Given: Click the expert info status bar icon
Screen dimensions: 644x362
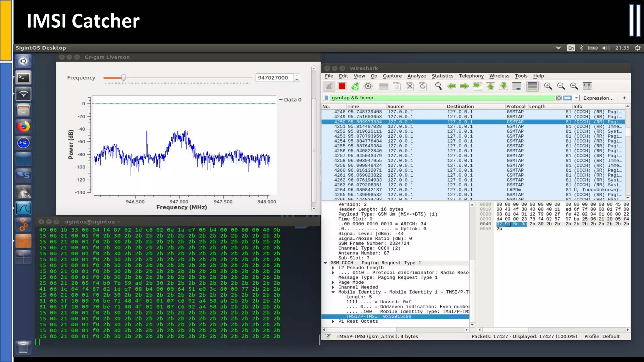Looking at the screenshot, I should pyautogui.click(x=328, y=336).
